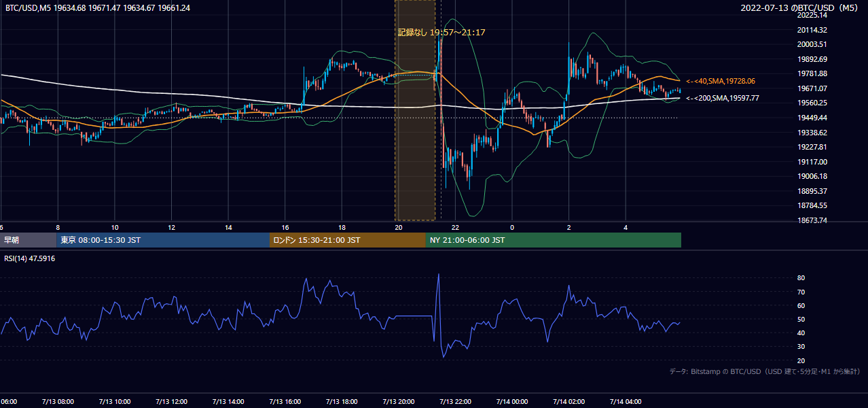Click RSI axis level 60

(801, 305)
